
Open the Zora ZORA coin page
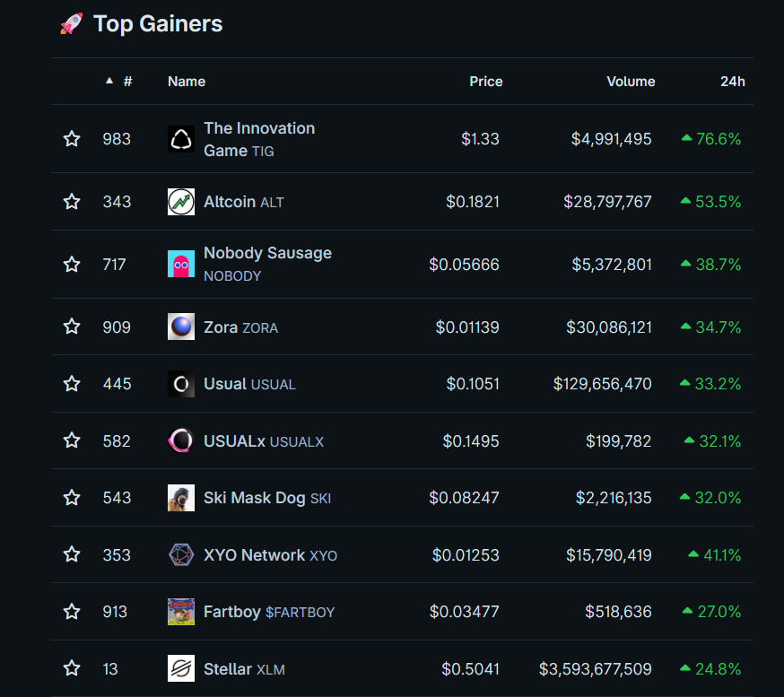[240, 327]
